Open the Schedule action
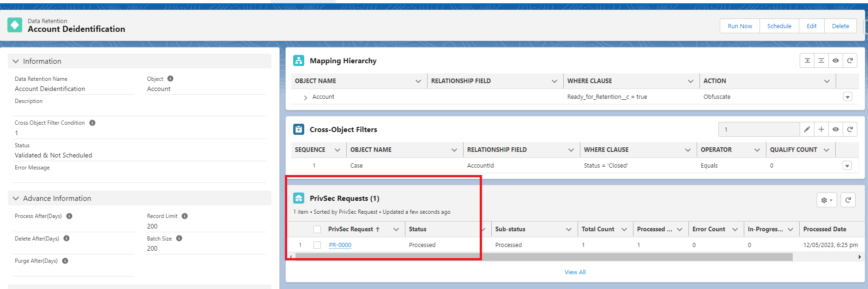 pos(779,26)
